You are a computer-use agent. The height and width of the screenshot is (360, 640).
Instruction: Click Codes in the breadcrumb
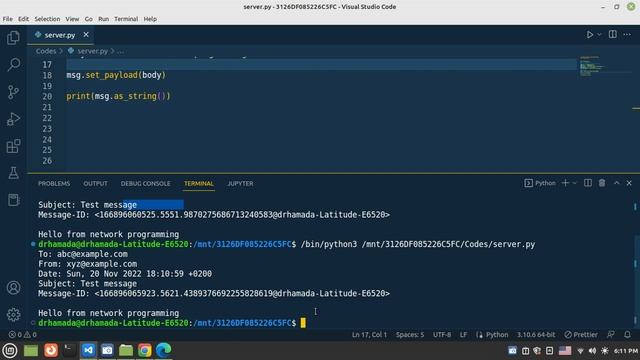pyautogui.click(x=46, y=51)
